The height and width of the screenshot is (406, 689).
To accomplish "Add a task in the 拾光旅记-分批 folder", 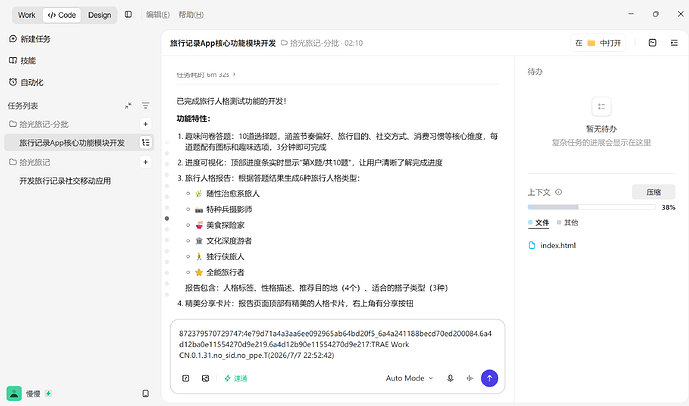I will click(145, 124).
